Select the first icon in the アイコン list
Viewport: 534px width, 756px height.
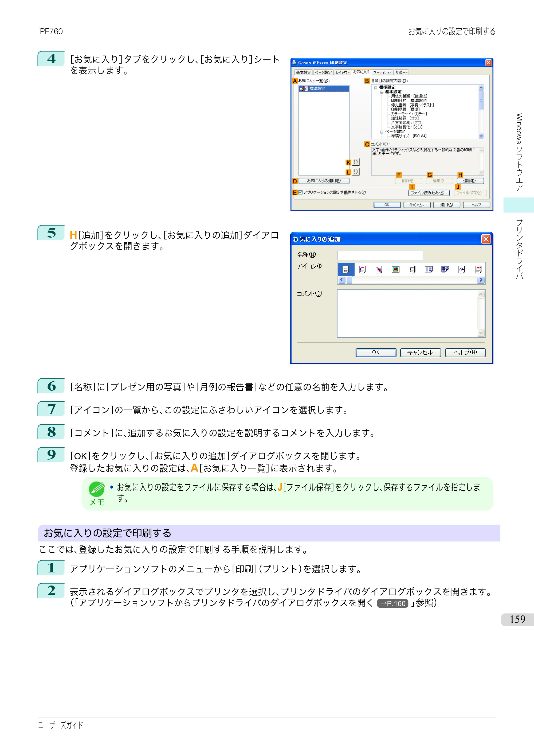(x=345, y=270)
